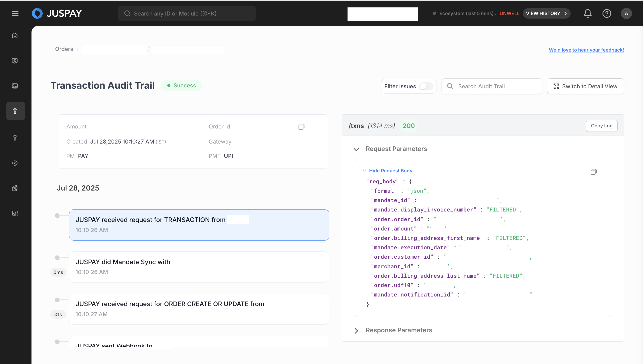Image resolution: width=643 pixels, height=364 pixels.
Task: Open the help question mark icon
Action: coord(606,14)
